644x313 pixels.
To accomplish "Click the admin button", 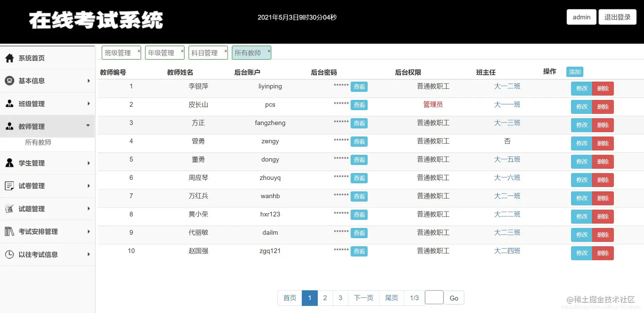I will tap(581, 17).
